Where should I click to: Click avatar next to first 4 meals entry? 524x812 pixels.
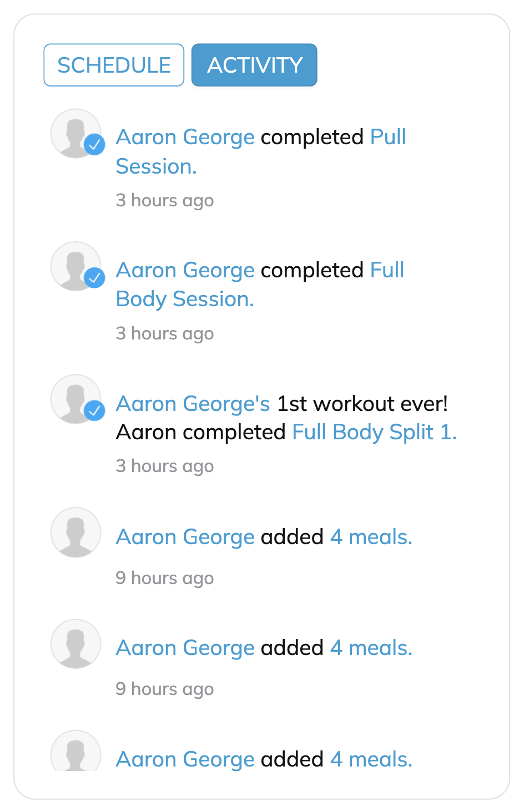[x=75, y=532]
